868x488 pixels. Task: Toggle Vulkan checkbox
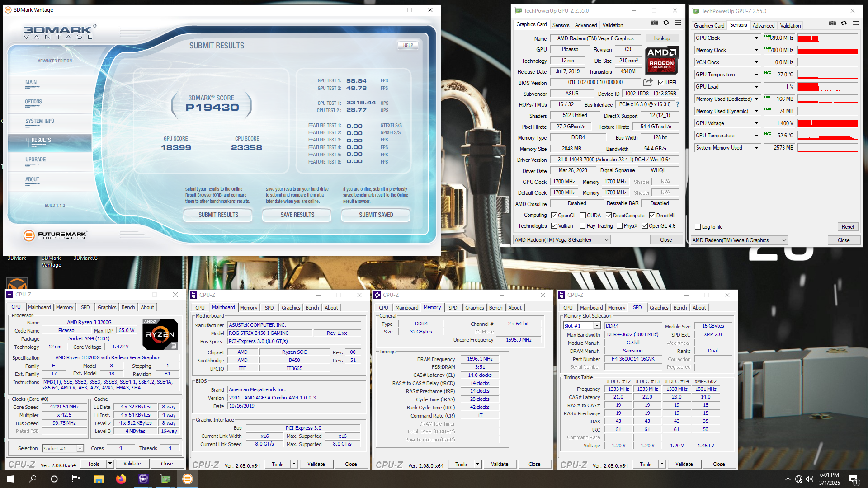554,226
